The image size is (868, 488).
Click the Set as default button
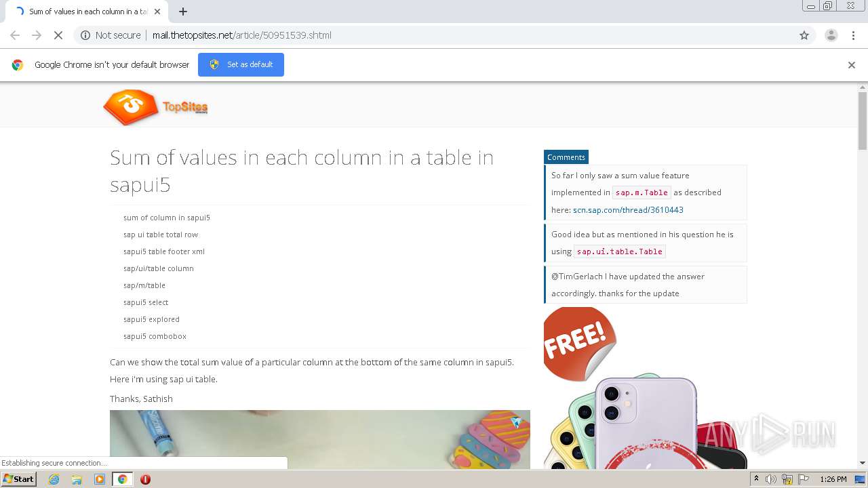(x=241, y=64)
